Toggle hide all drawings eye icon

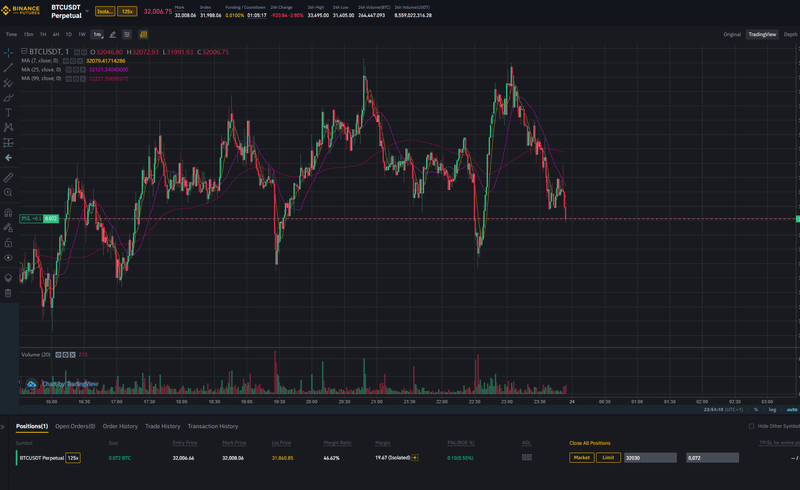(8, 258)
